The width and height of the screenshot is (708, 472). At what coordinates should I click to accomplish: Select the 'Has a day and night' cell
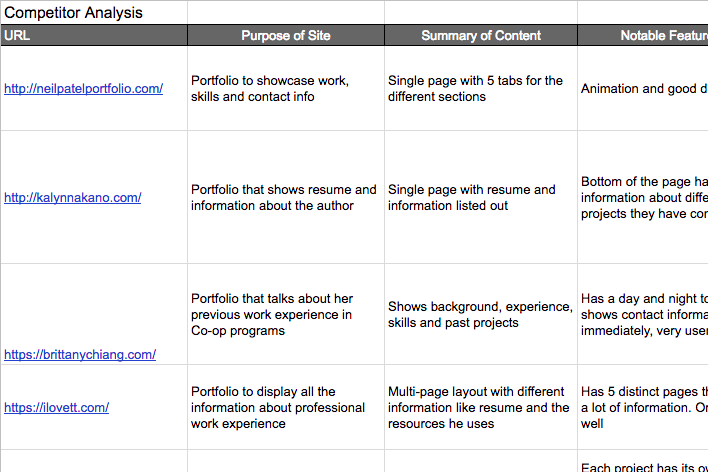(x=642, y=315)
